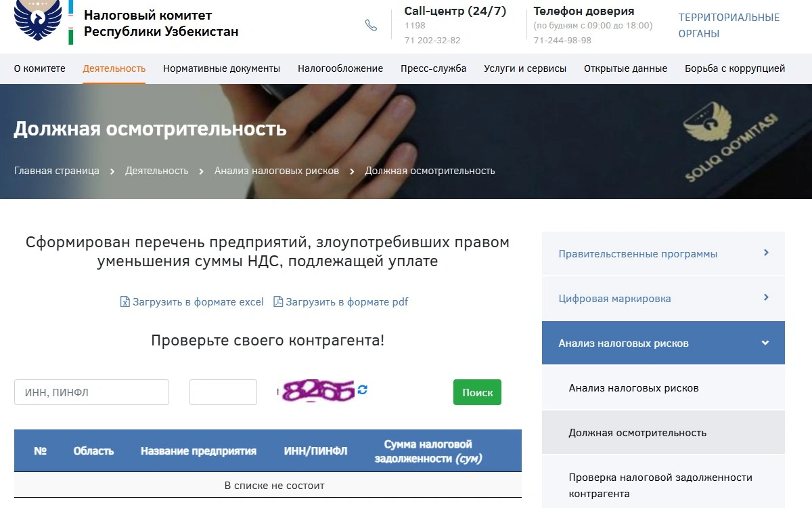This screenshot has width=812, height=508.
Task: Open Анализ налоговых рисков sidebar subitem
Action: pos(633,388)
